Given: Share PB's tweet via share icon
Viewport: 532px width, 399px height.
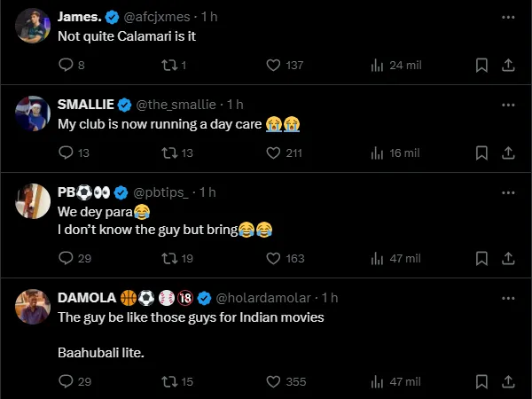Looking at the screenshot, I should click(508, 258).
